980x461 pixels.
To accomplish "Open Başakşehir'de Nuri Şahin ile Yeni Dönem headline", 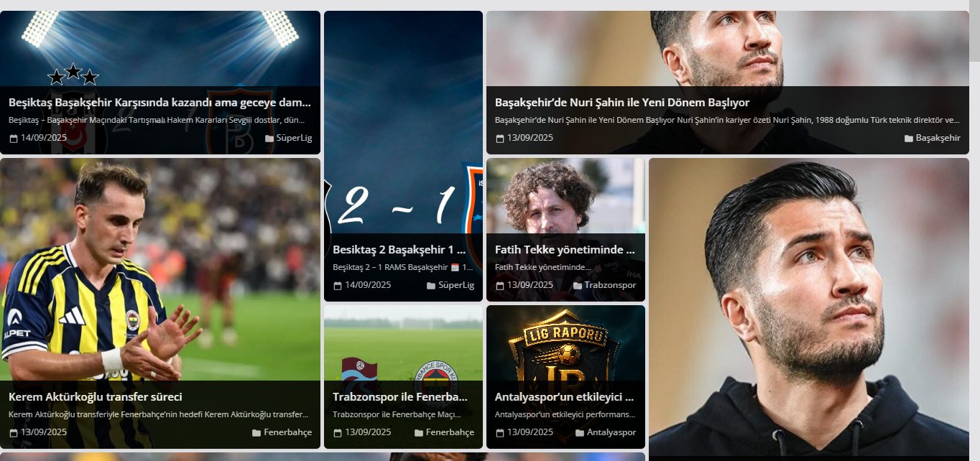I will click(x=622, y=102).
